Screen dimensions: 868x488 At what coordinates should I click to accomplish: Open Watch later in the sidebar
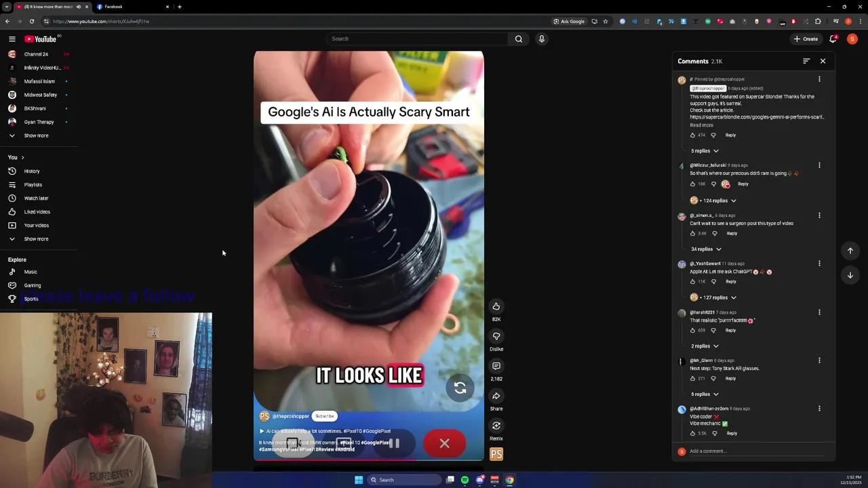(x=36, y=198)
